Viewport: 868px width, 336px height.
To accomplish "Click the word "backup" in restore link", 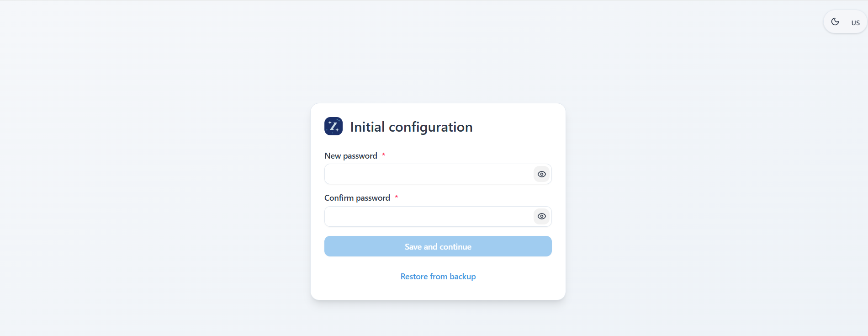I will [462, 277].
